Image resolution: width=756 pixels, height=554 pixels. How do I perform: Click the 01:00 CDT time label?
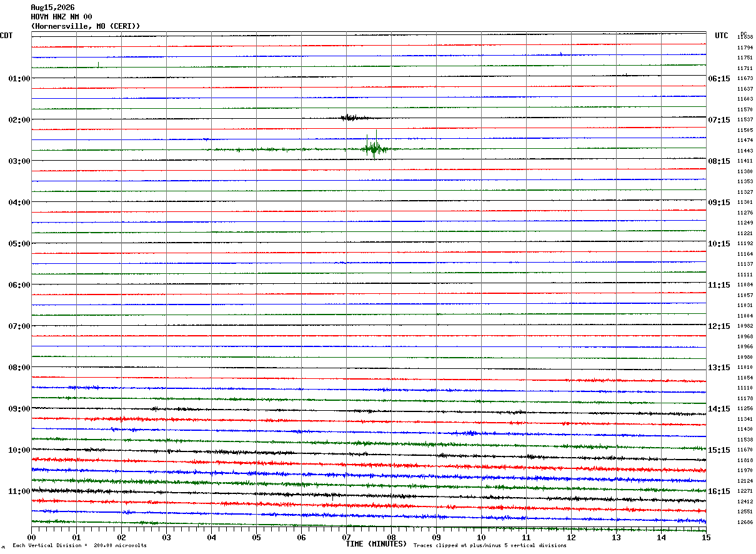coord(19,79)
